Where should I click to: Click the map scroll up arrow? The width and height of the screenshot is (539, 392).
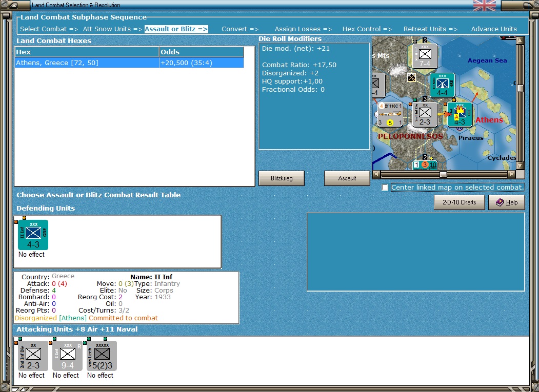click(x=520, y=40)
